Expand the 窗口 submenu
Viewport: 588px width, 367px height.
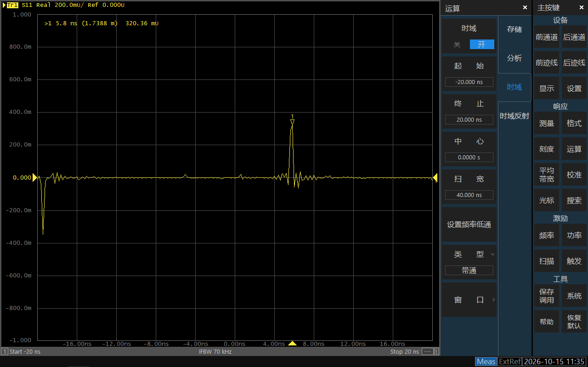click(x=469, y=300)
